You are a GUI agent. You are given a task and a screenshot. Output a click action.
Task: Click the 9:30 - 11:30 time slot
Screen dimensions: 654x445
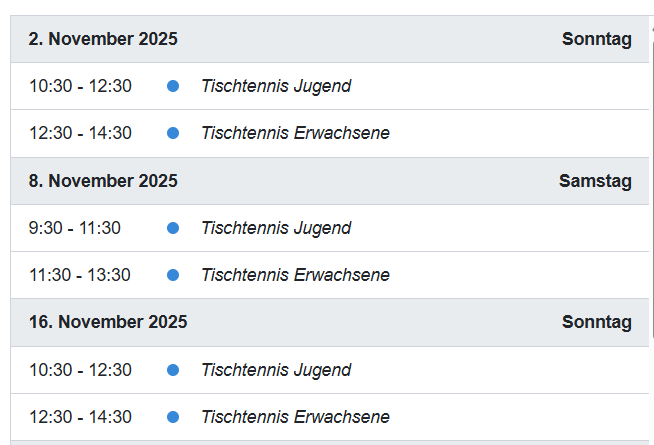(x=75, y=228)
